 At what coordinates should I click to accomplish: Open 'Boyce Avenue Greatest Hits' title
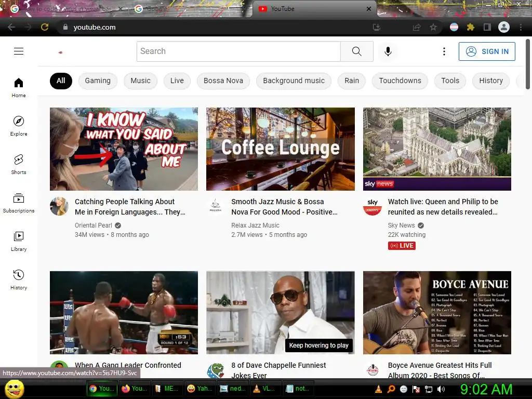point(440,370)
